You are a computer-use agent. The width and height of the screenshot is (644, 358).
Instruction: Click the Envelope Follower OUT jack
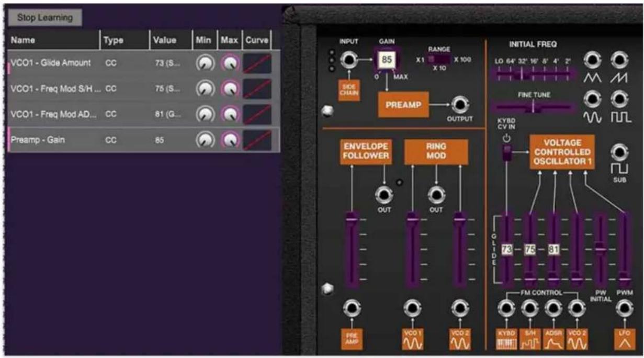tap(384, 196)
